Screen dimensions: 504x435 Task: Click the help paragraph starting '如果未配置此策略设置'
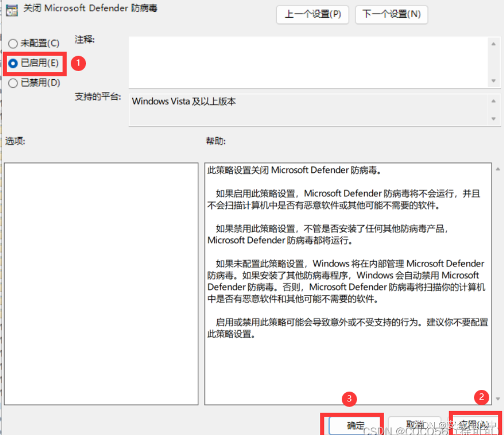(x=346, y=281)
